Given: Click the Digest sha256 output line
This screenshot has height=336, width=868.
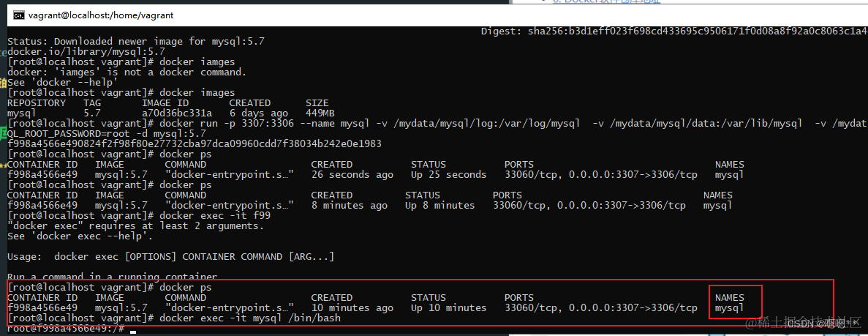Looking at the screenshot, I should point(674,31).
